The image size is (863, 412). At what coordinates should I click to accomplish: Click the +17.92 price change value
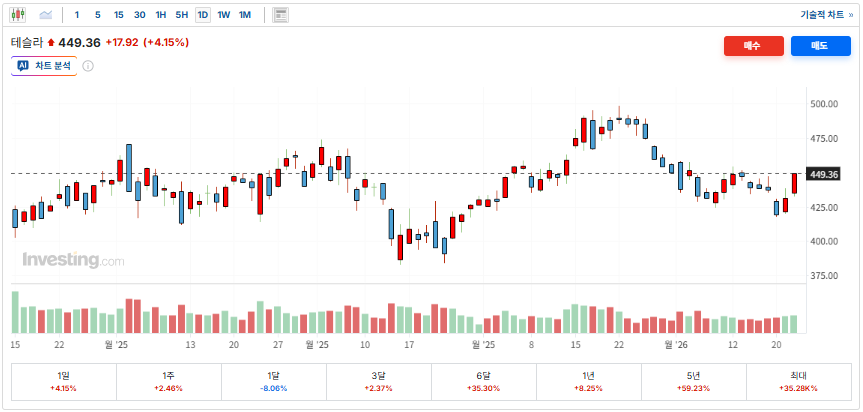coord(122,42)
